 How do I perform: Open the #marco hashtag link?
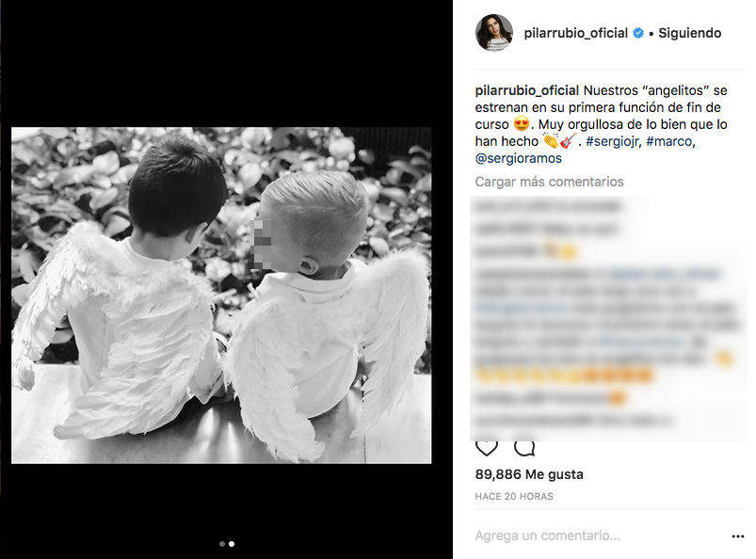(669, 141)
